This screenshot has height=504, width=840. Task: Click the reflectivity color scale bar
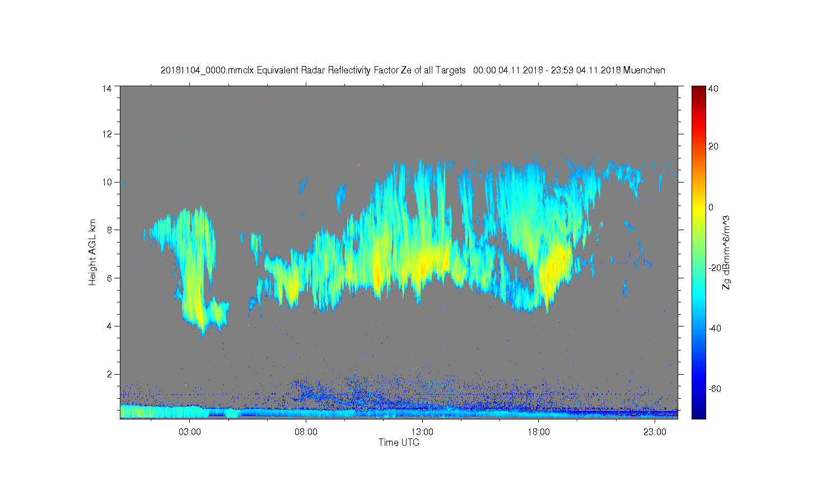(x=698, y=252)
